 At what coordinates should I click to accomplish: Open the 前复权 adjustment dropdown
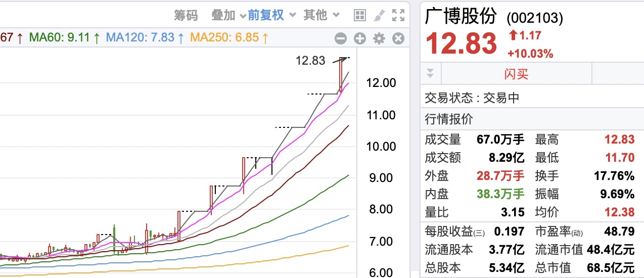[270, 15]
